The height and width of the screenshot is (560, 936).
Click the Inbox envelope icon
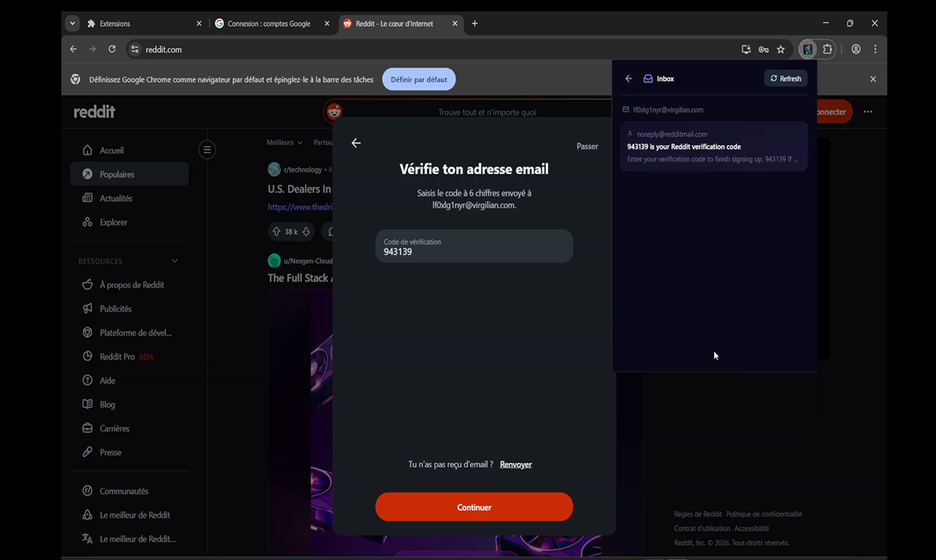click(648, 79)
